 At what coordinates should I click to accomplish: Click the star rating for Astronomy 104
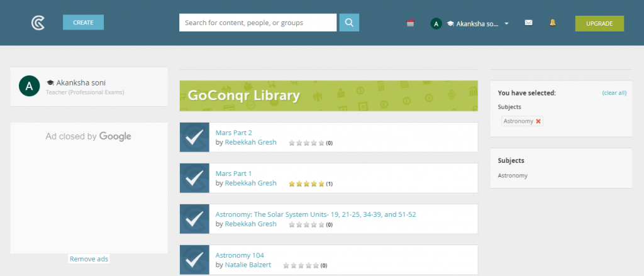[x=301, y=265]
